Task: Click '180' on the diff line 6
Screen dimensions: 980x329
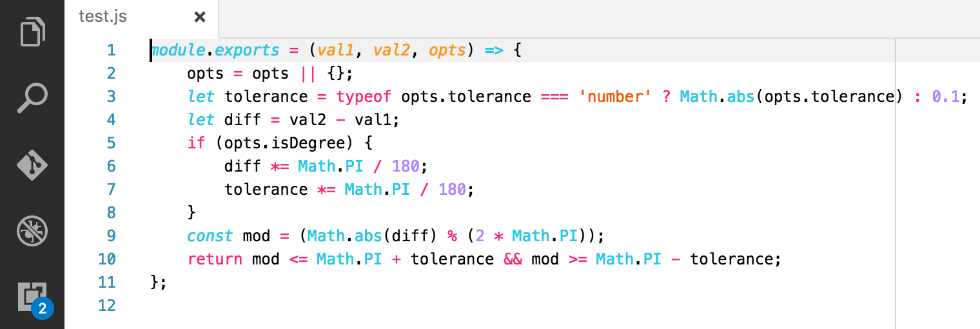Action: tap(406, 166)
